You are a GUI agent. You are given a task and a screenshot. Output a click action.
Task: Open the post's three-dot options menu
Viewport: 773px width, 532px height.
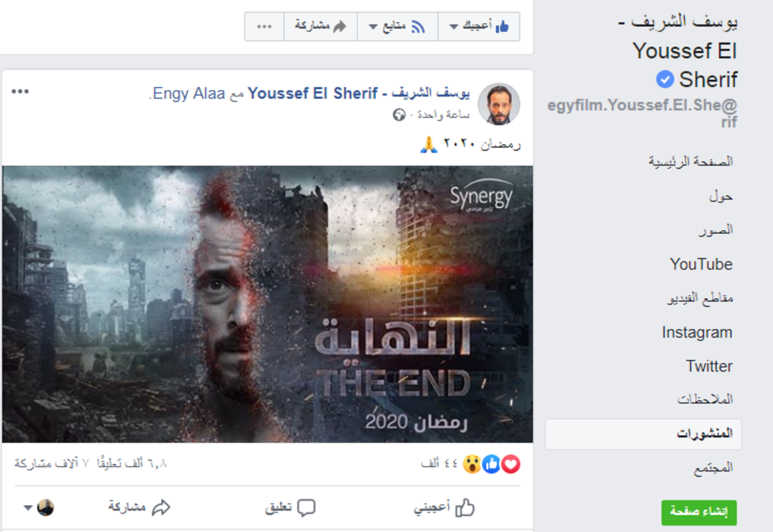click(x=21, y=91)
